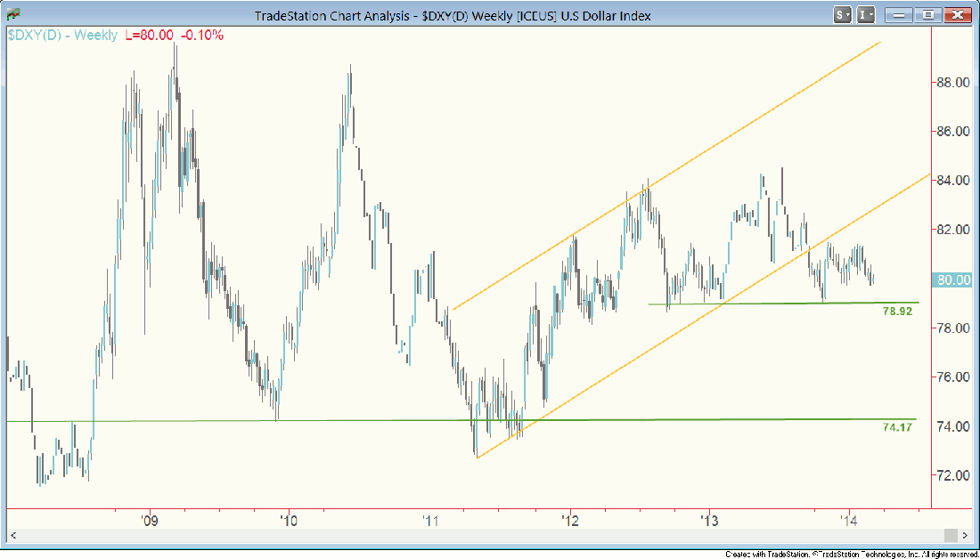Click the window title bar text
Viewport: 980px width, 559px height.
tap(453, 15)
